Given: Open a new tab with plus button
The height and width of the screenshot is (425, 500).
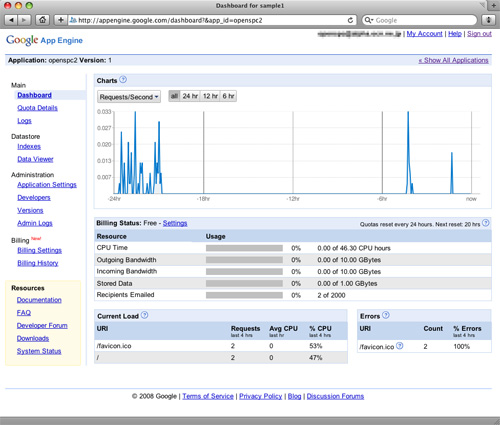Looking at the screenshot, I should click(494, 5).
